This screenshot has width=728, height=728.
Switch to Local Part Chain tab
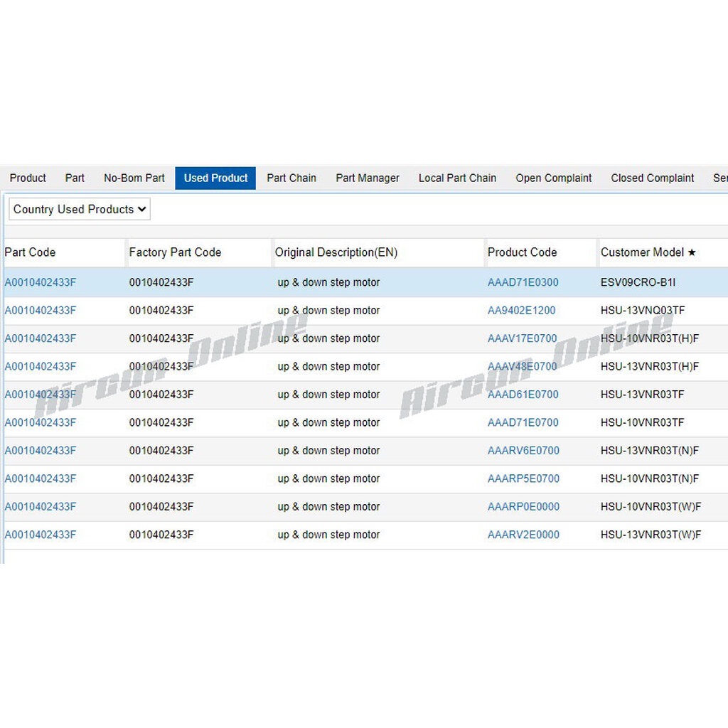(457, 178)
